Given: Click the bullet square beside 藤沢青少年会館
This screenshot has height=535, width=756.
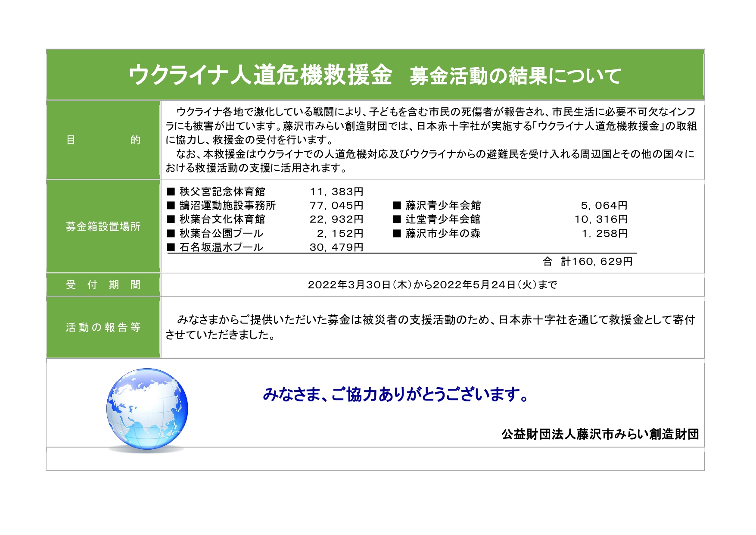Looking at the screenshot, I should coord(397,206).
